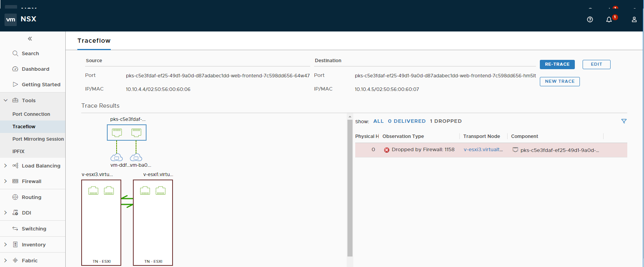Open the help question mark icon
The image size is (644, 267).
tap(590, 19)
